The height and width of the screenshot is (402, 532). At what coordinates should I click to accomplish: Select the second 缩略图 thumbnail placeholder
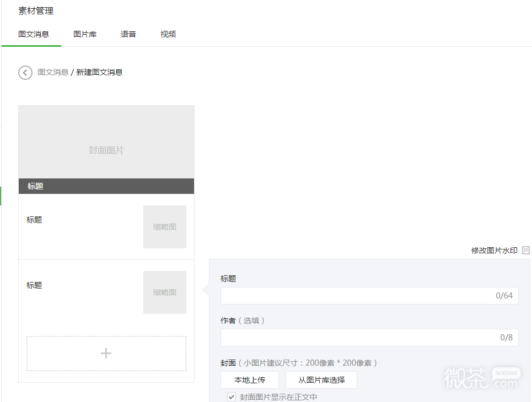click(164, 292)
